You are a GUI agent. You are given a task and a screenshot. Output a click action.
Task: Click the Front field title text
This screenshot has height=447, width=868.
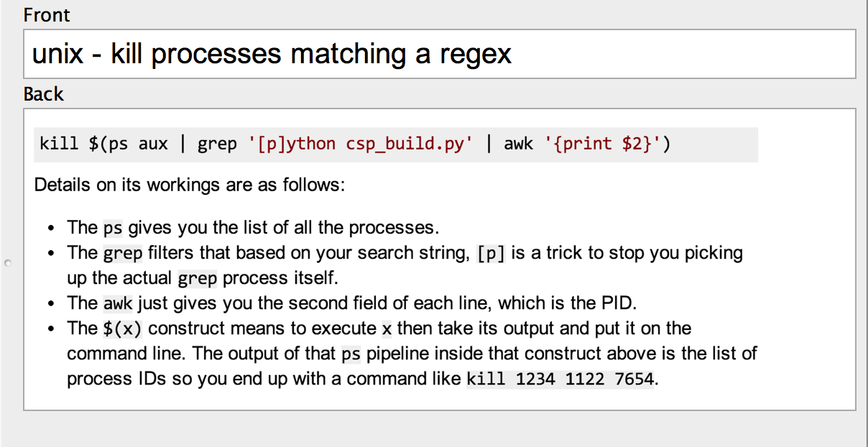coord(272,54)
